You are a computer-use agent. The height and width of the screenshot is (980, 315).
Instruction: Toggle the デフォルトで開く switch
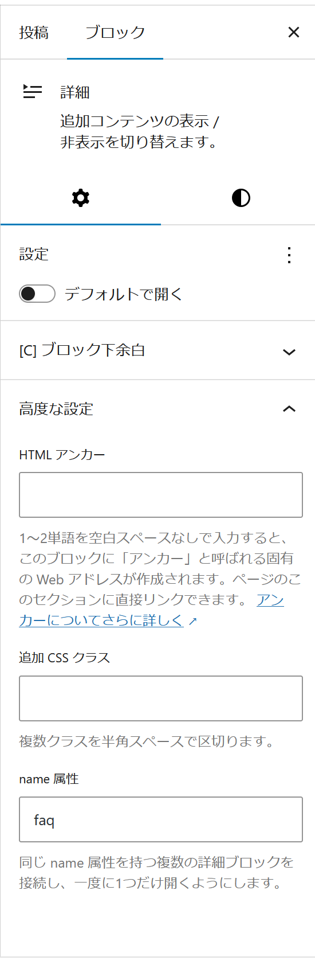pyautogui.click(x=37, y=294)
